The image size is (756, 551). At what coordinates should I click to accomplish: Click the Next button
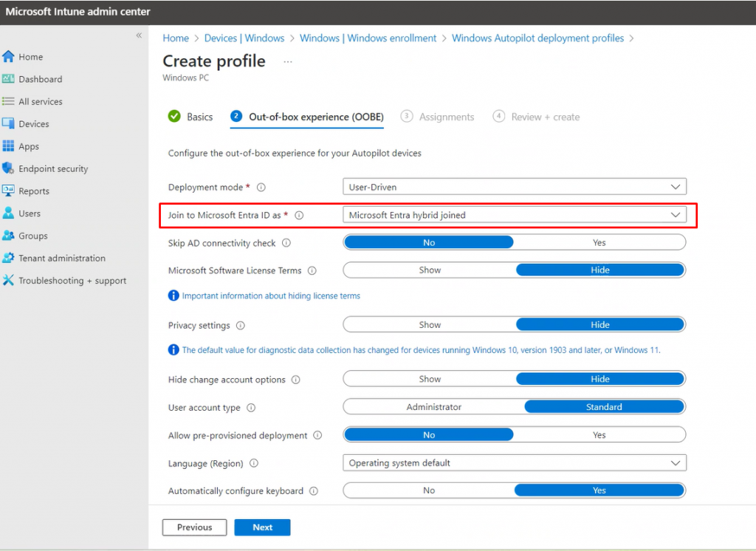pos(262,527)
